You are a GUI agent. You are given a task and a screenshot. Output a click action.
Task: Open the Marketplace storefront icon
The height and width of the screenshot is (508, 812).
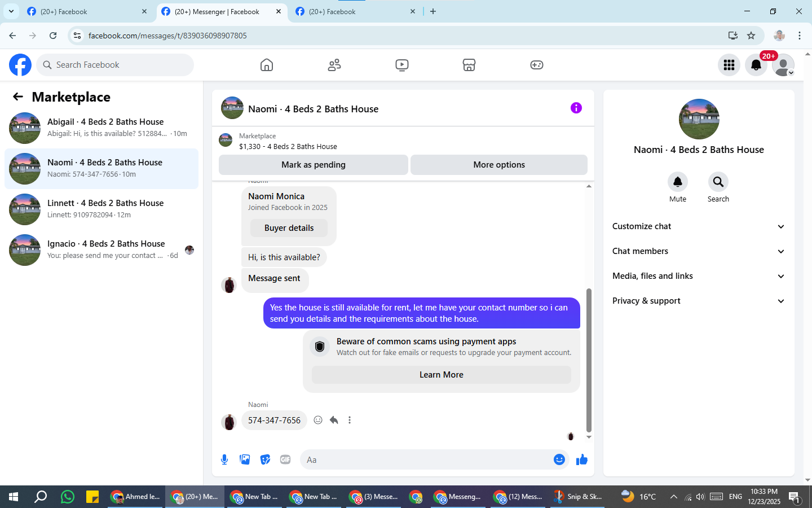pos(469,65)
